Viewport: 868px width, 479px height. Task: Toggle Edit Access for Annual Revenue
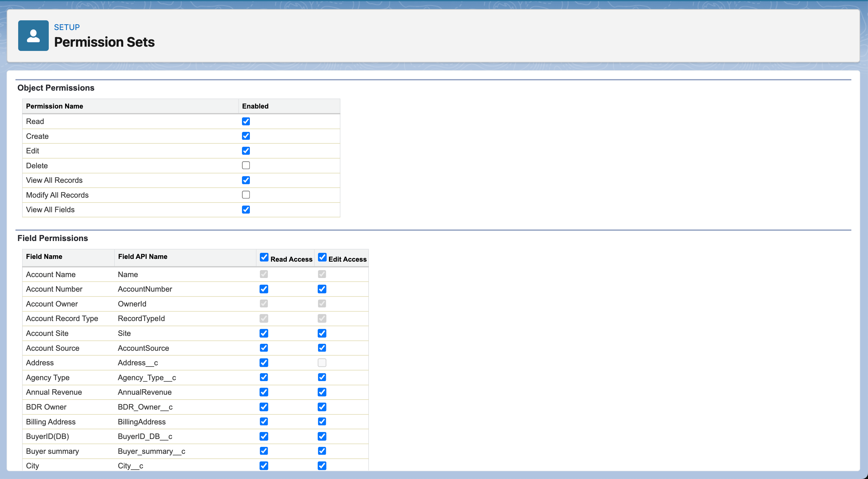pyautogui.click(x=322, y=392)
